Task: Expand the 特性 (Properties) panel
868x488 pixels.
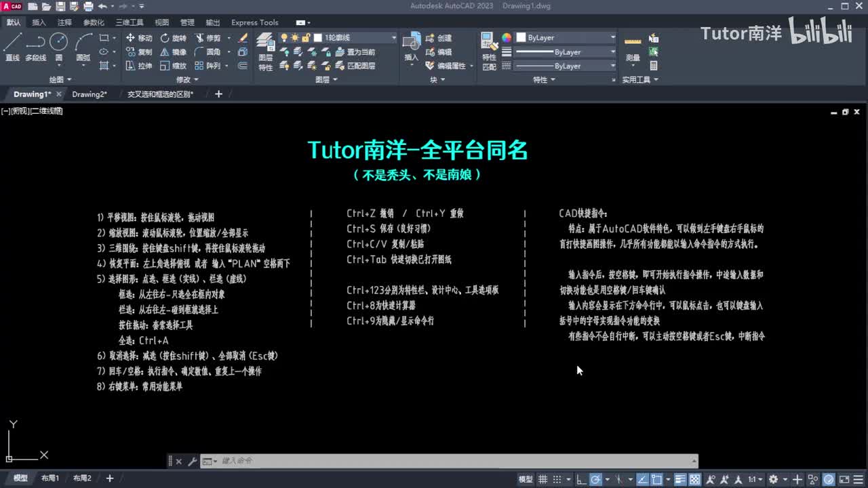Action: (x=544, y=79)
